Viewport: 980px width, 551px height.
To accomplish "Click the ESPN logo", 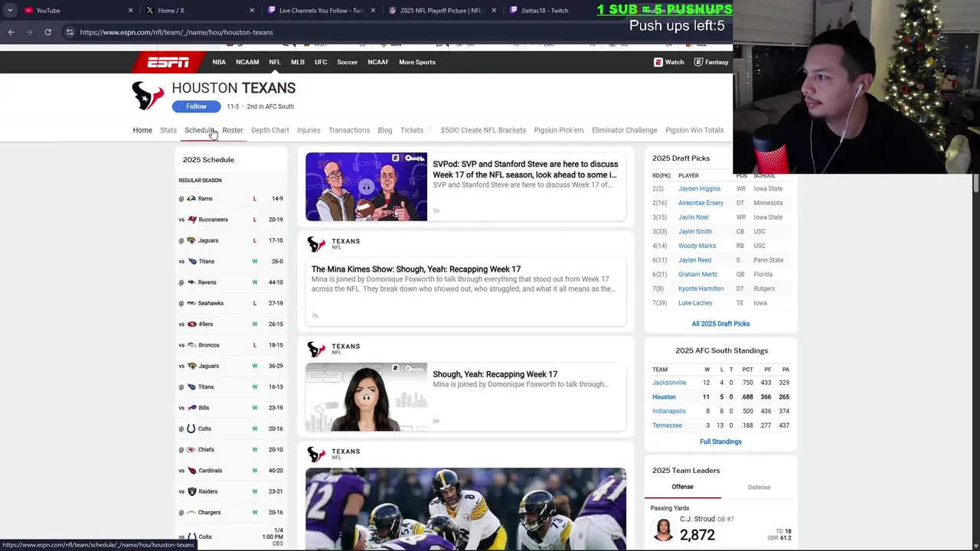I will 168,62.
